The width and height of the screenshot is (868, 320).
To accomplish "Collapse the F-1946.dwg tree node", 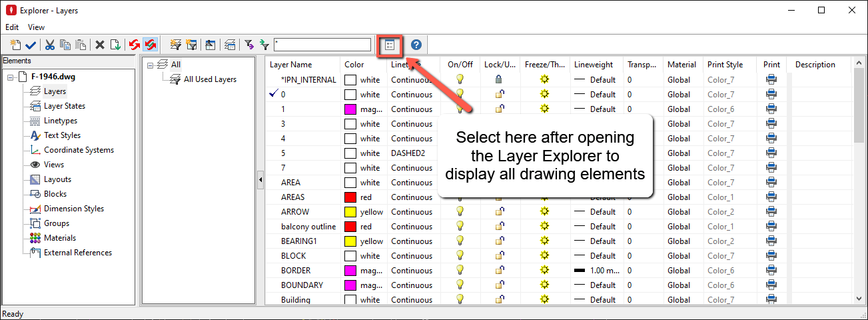I will click(11, 77).
